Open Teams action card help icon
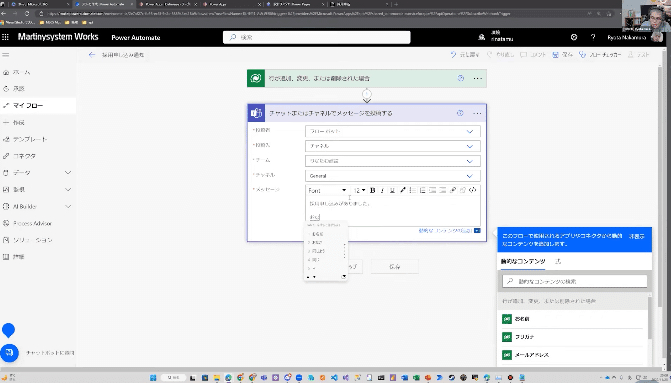The width and height of the screenshot is (671, 383). coord(460,113)
